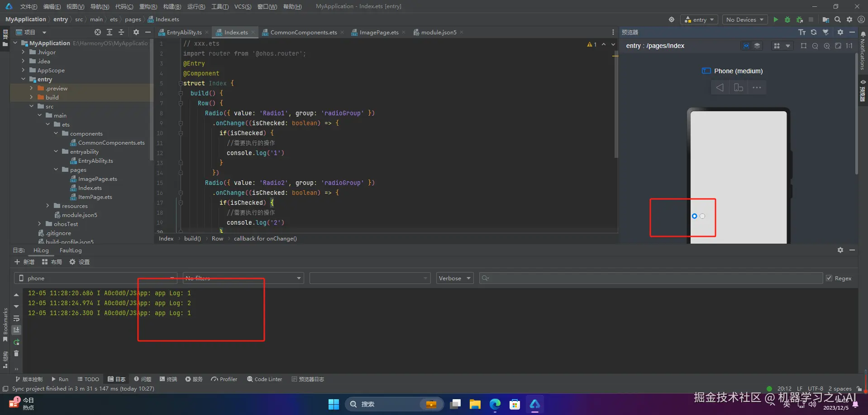Click the log search input field

click(x=652, y=278)
